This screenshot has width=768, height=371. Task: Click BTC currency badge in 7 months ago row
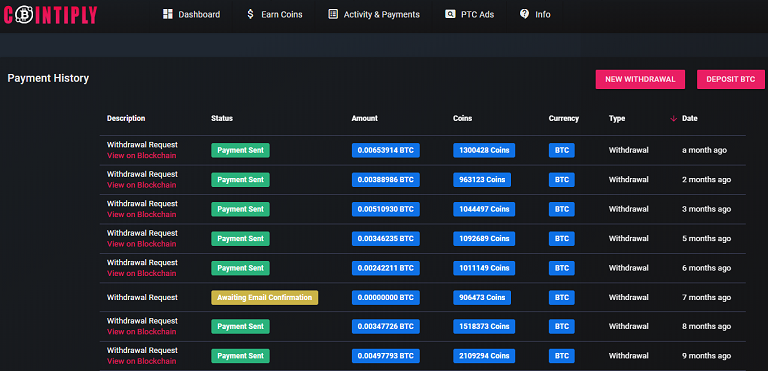562,297
